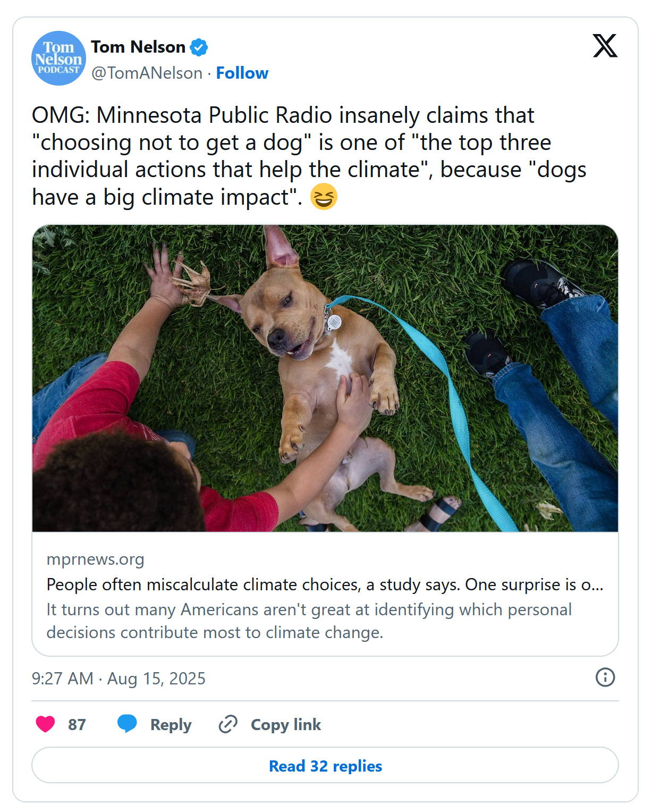The width and height of the screenshot is (652, 812).
Task: Follow the @TomANelson account
Action: [x=242, y=73]
